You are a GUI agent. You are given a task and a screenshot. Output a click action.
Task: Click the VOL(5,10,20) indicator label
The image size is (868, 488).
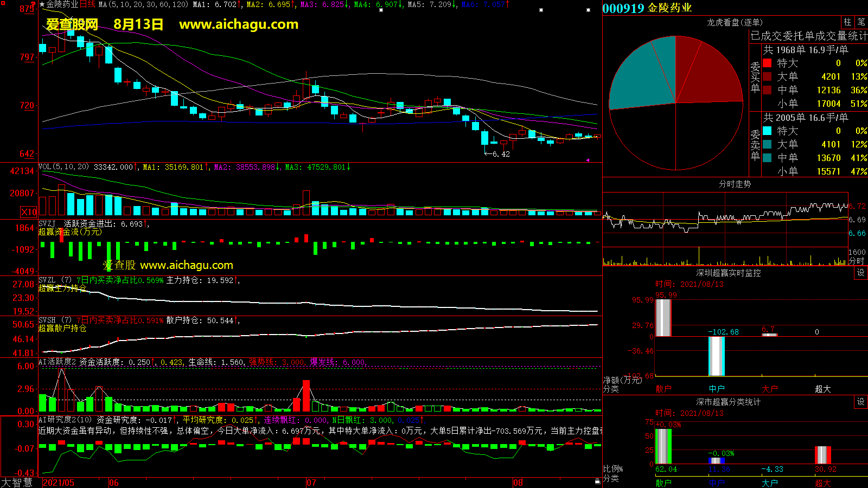click(x=63, y=167)
